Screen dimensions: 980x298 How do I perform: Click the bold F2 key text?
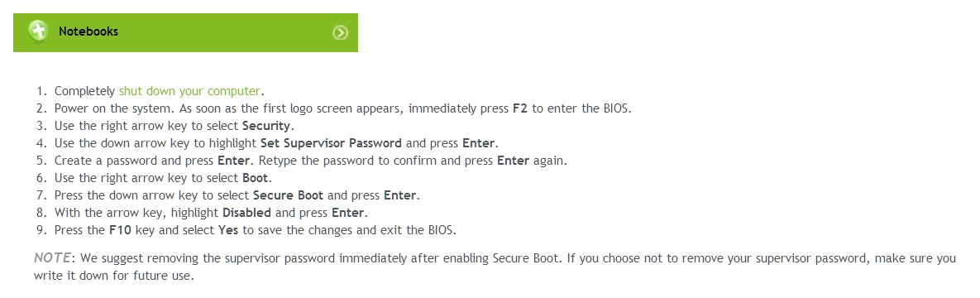click(520, 108)
